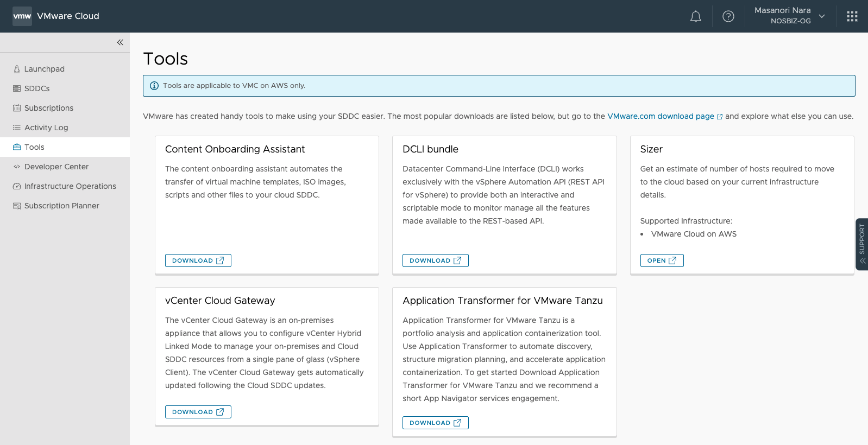Open the Sizer tool
Viewport: 868px width, 445px height.
pyautogui.click(x=662, y=260)
